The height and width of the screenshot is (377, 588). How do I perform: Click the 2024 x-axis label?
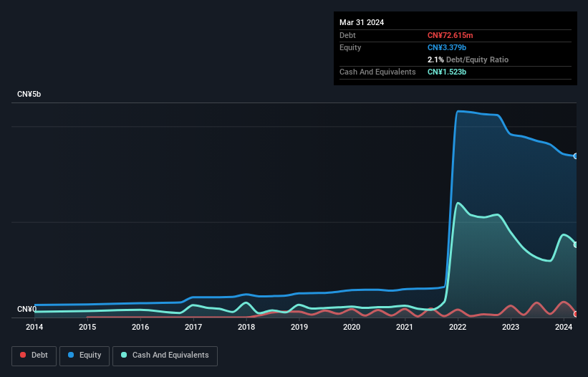(564, 327)
